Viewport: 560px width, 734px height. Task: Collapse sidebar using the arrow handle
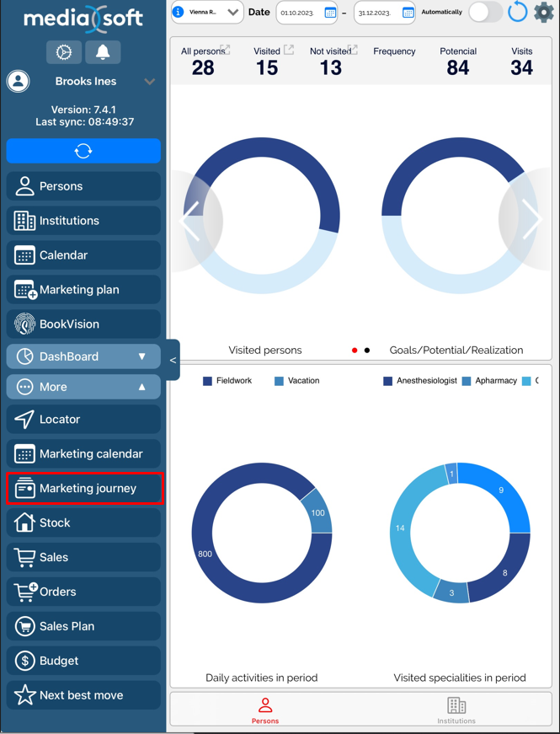click(173, 360)
